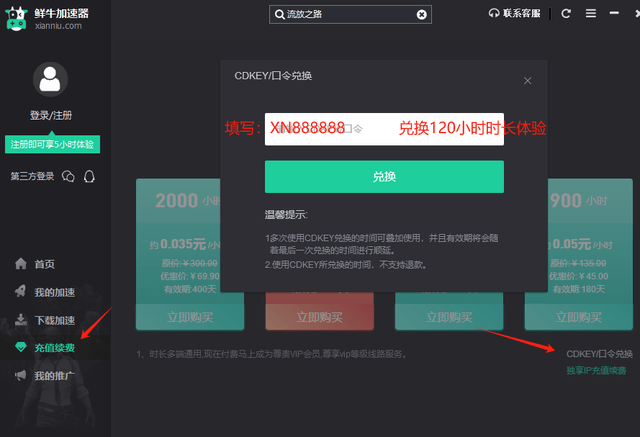Click 登录/注册 text under avatar
This screenshot has width=640, height=437.
pyautogui.click(x=50, y=116)
